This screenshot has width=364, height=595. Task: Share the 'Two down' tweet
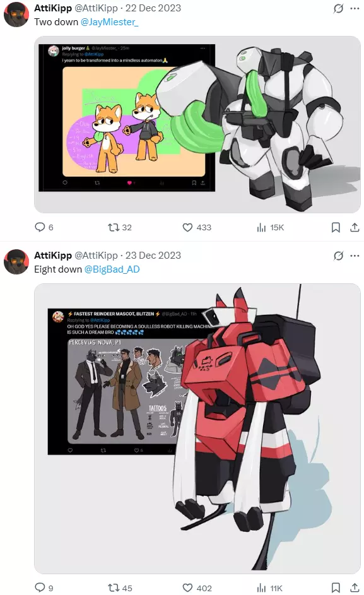click(x=355, y=227)
